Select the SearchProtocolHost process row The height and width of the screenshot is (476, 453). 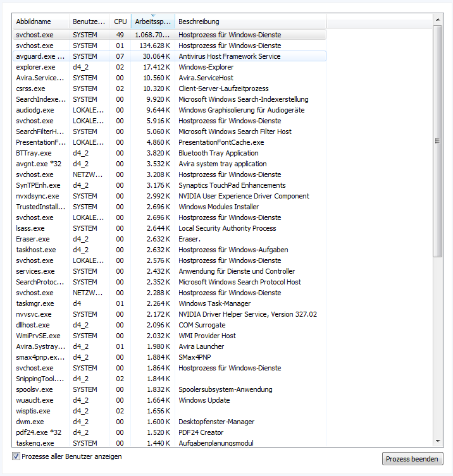click(x=170, y=282)
